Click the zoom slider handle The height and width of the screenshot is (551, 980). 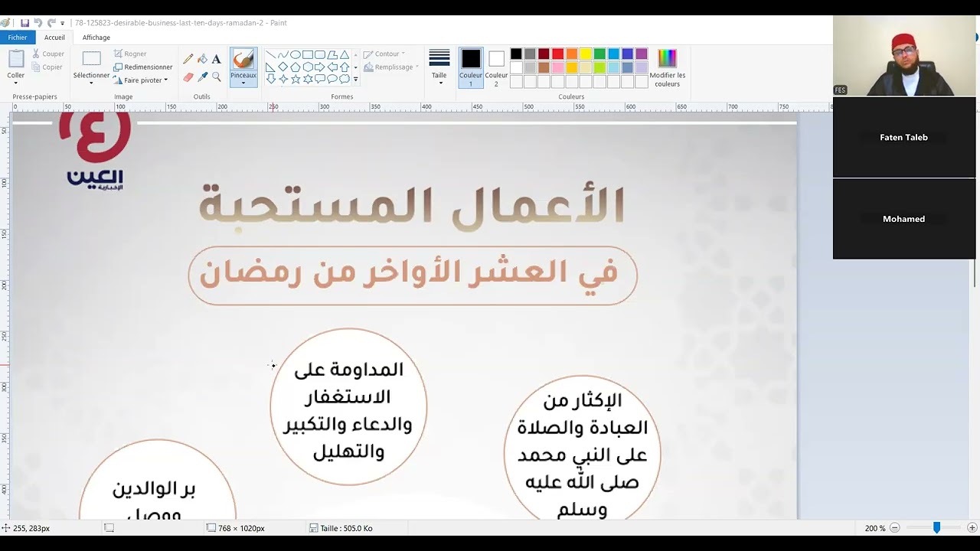tap(936, 528)
